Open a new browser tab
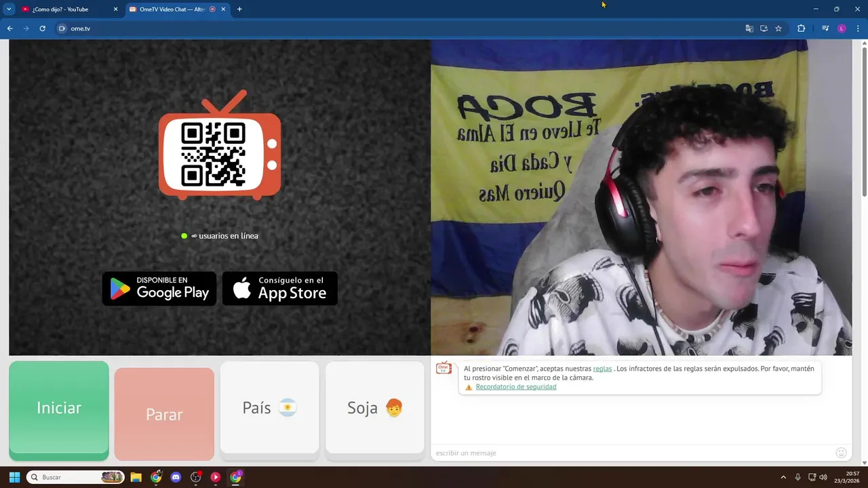This screenshot has height=488, width=868. coord(239,9)
